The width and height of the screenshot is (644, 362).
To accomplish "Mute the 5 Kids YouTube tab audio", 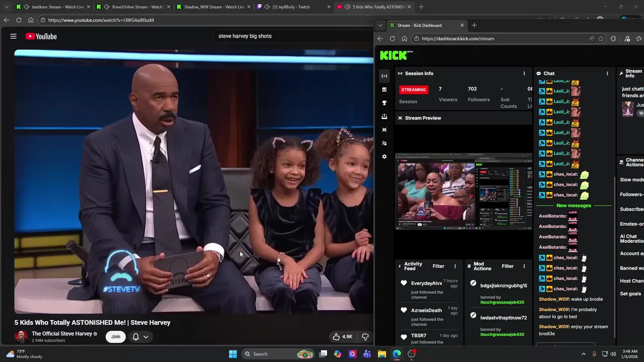I will coord(347,7).
